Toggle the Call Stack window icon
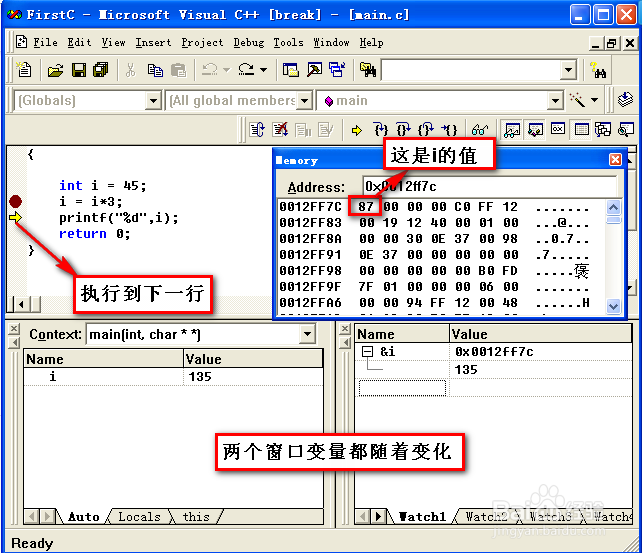642x553 pixels. click(603, 130)
